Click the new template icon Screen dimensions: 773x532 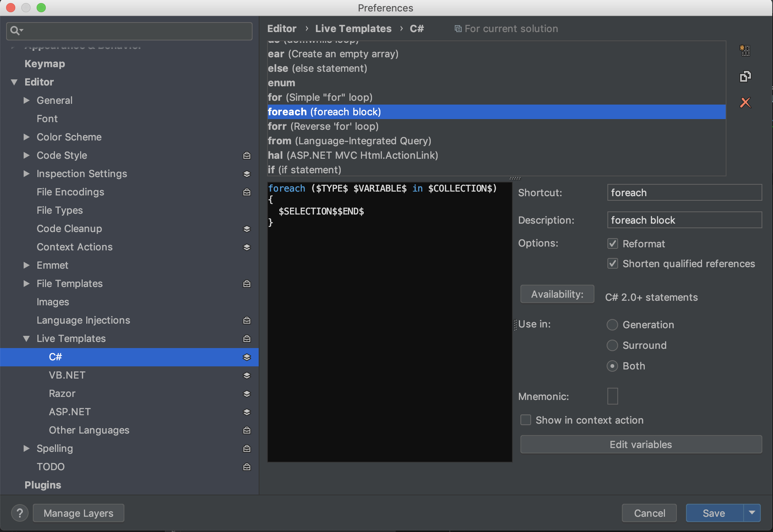click(x=745, y=50)
